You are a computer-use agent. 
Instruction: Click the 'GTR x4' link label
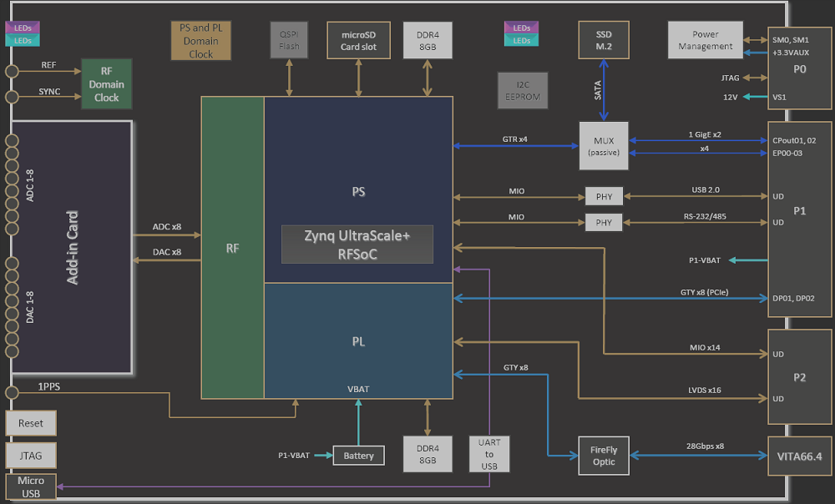514,139
